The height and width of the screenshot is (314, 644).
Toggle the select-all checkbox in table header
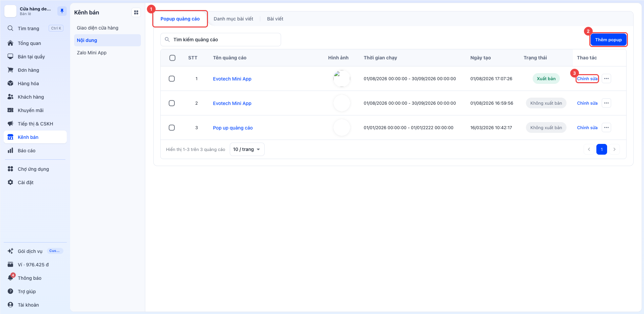[172, 58]
